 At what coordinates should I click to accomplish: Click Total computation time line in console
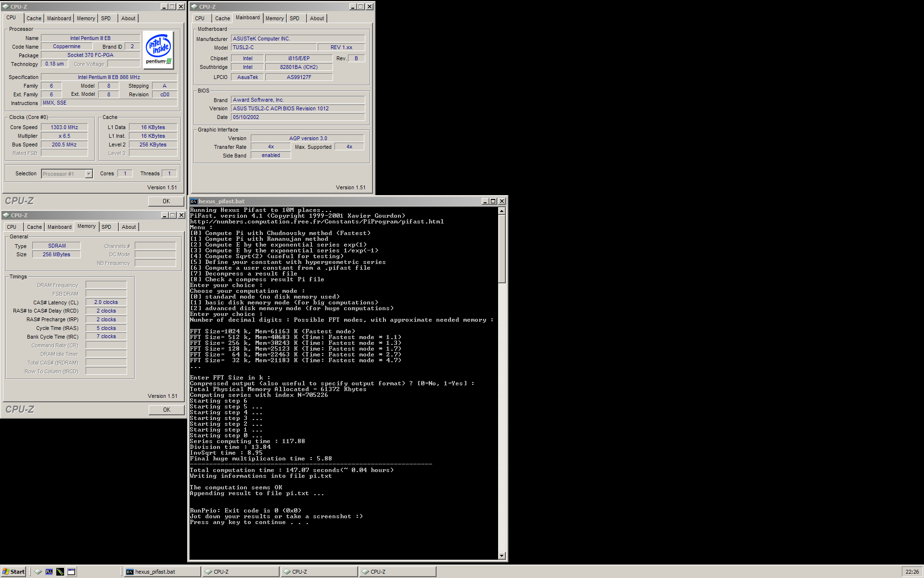[x=292, y=470]
